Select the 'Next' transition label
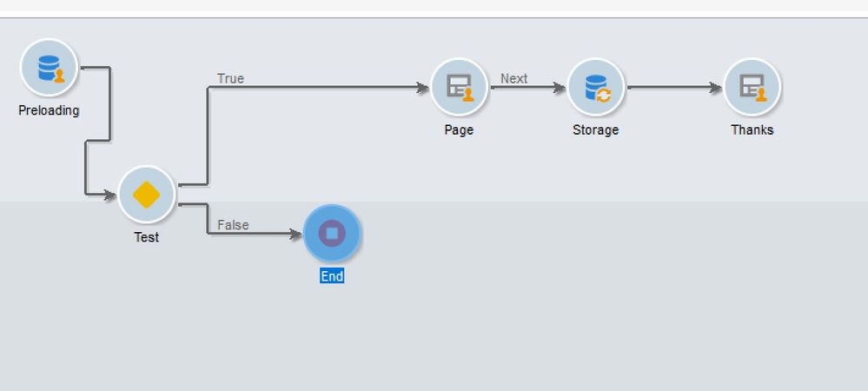The image size is (868, 391). click(x=514, y=78)
